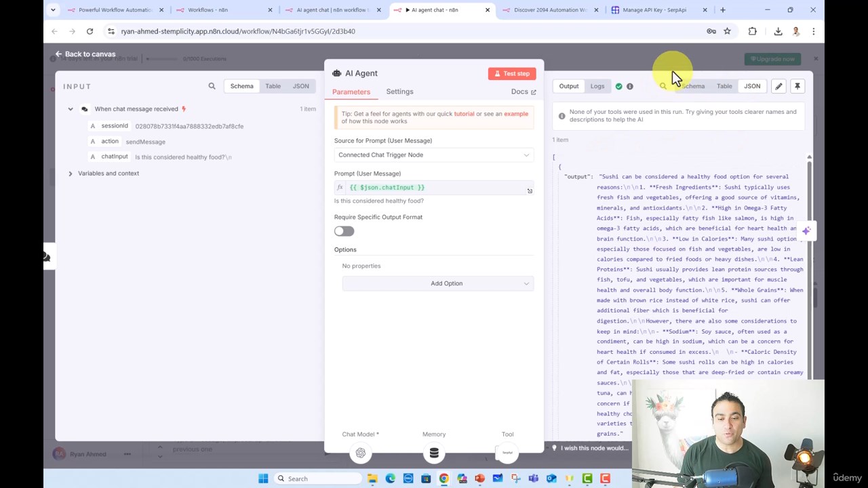Click the Chat Model OpenAI connector icon
The width and height of the screenshot is (868, 488).
point(361,453)
